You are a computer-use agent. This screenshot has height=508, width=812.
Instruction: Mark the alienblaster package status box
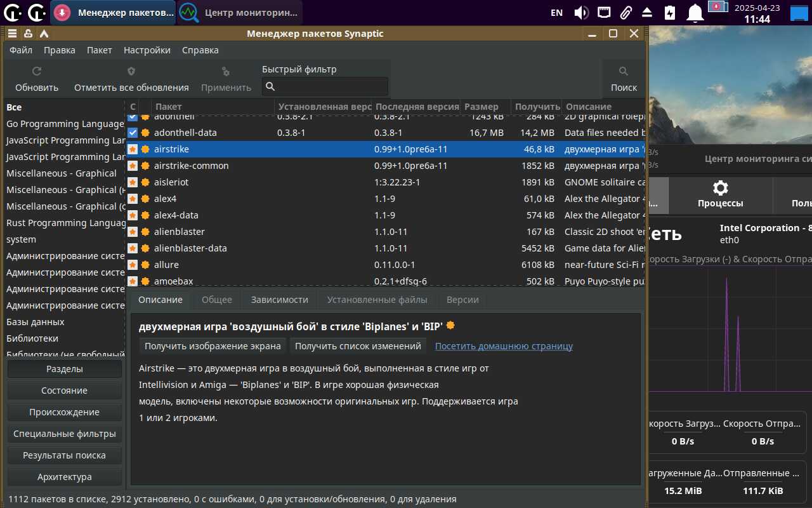(x=133, y=232)
